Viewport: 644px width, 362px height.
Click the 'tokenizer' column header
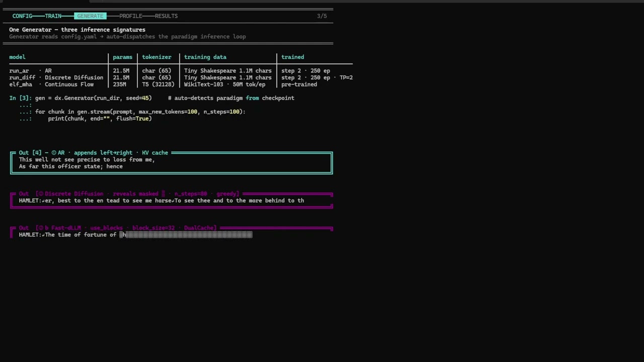pos(156,57)
